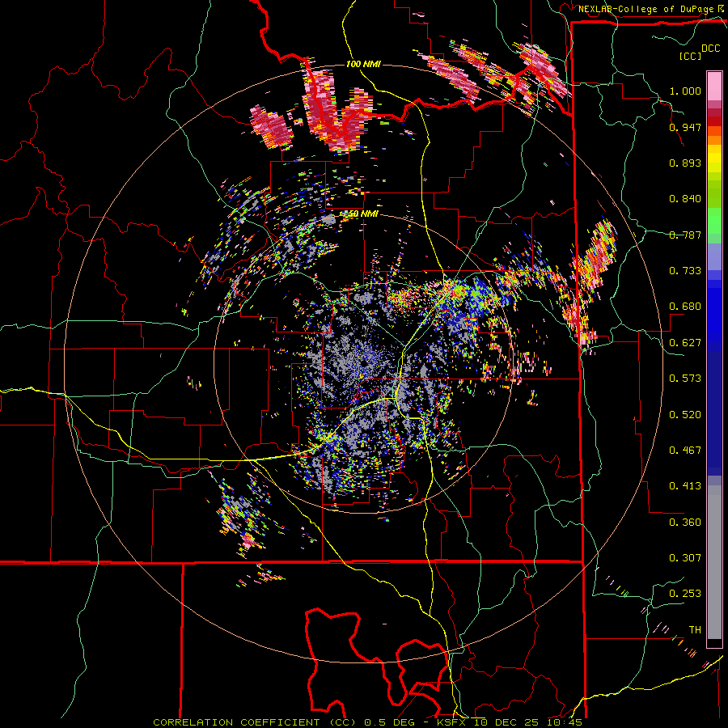Pick the pink segment atop the color bar
This screenshot has width=728, height=728.
pos(714,86)
